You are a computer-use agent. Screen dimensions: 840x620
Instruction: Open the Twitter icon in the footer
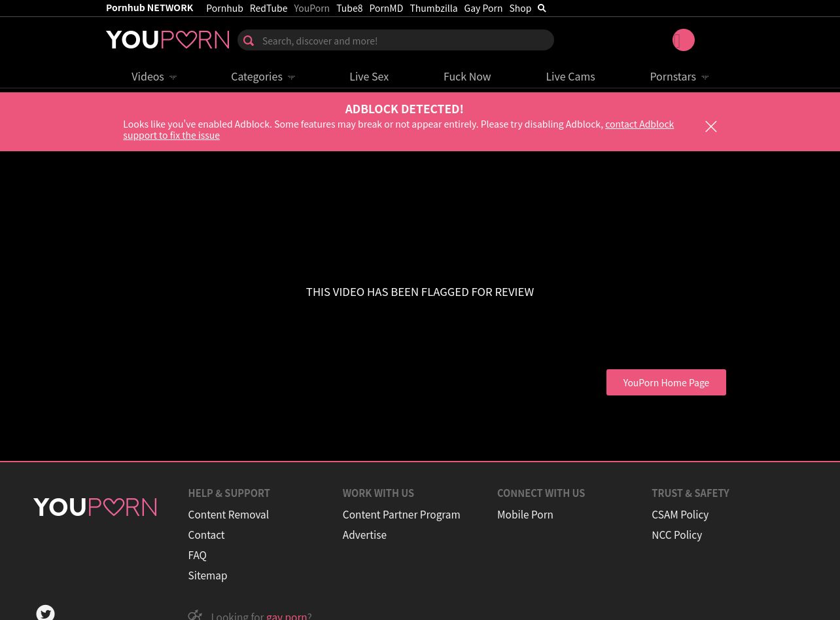click(x=45, y=613)
